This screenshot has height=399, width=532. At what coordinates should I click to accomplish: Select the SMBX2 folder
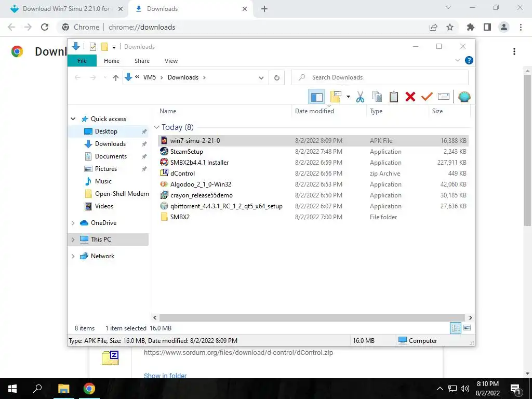tap(313, 217)
